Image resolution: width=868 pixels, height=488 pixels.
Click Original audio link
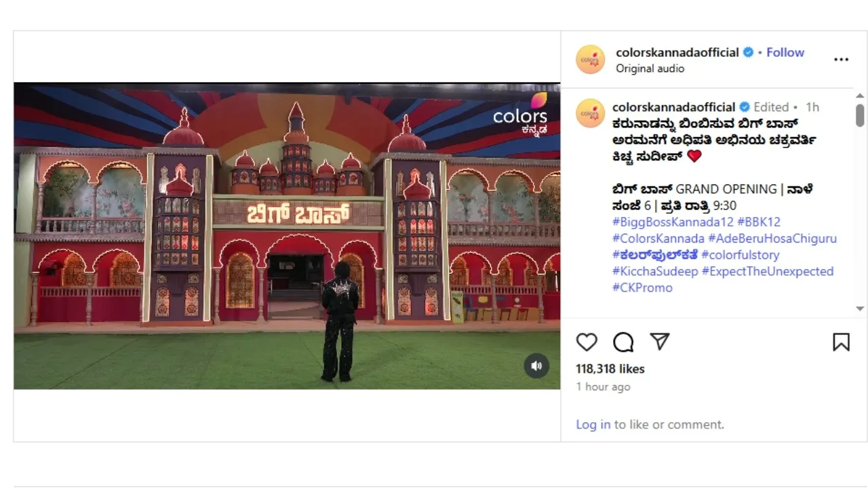coord(650,68)
